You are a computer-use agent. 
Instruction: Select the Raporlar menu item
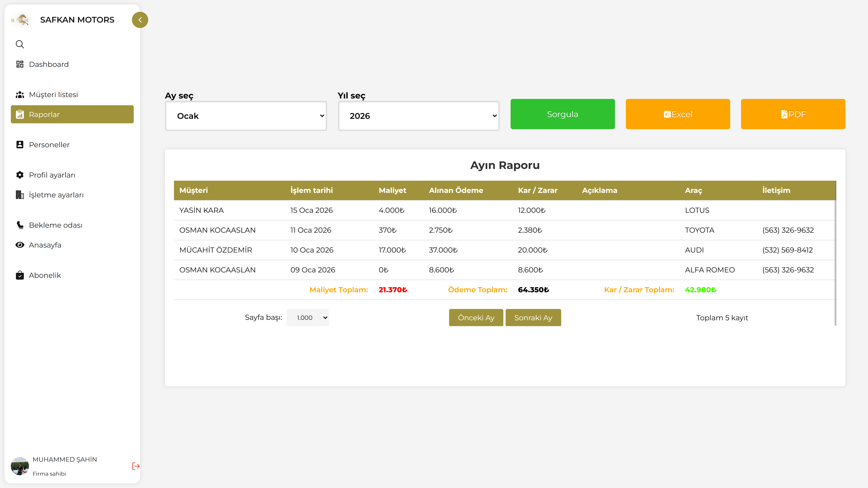pyautogui.click(x=72, y=114)
